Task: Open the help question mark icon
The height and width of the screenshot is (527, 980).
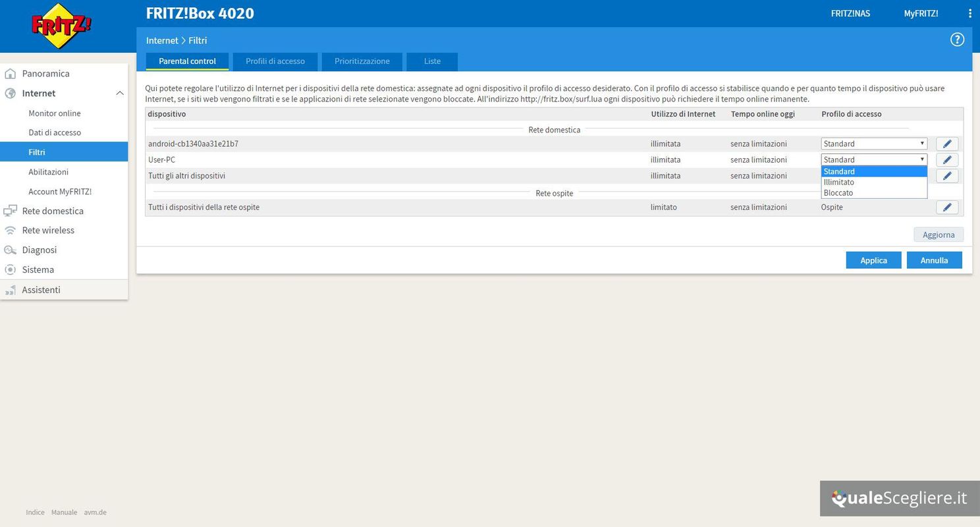Action: [957, 40]
